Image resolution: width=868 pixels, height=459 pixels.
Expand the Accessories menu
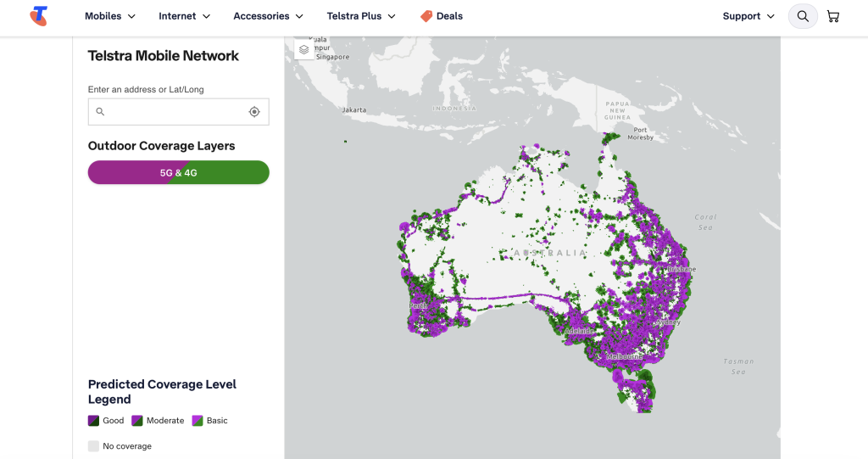coord(269,16)
